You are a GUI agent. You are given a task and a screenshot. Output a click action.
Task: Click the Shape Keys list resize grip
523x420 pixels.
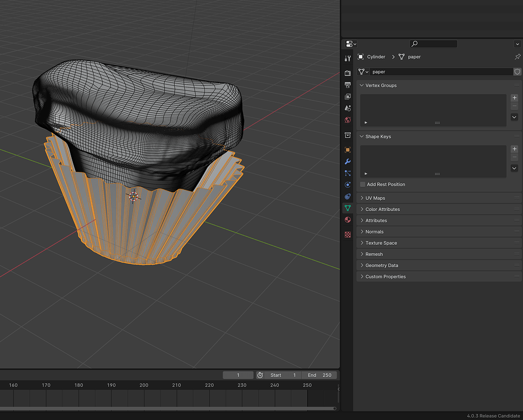coord(437,174)
